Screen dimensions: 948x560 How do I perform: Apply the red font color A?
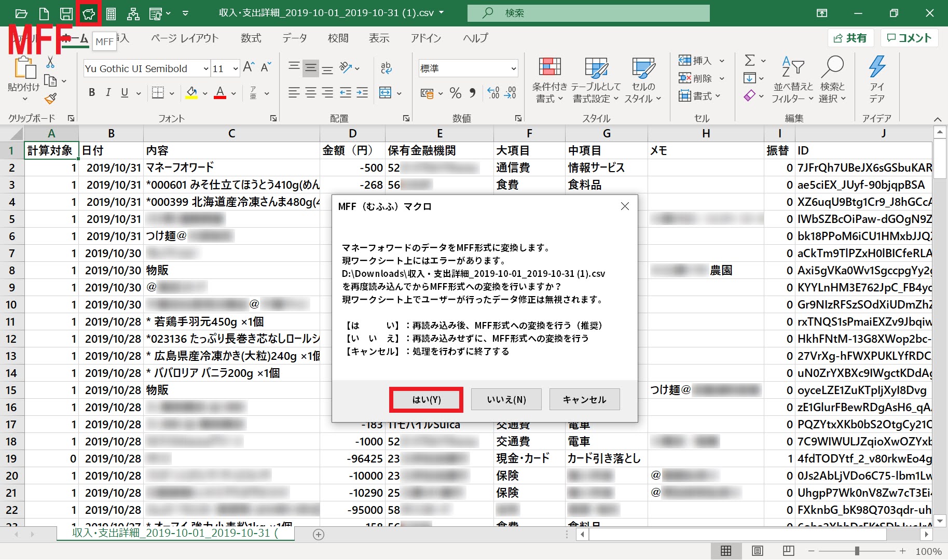pos(220,93)
